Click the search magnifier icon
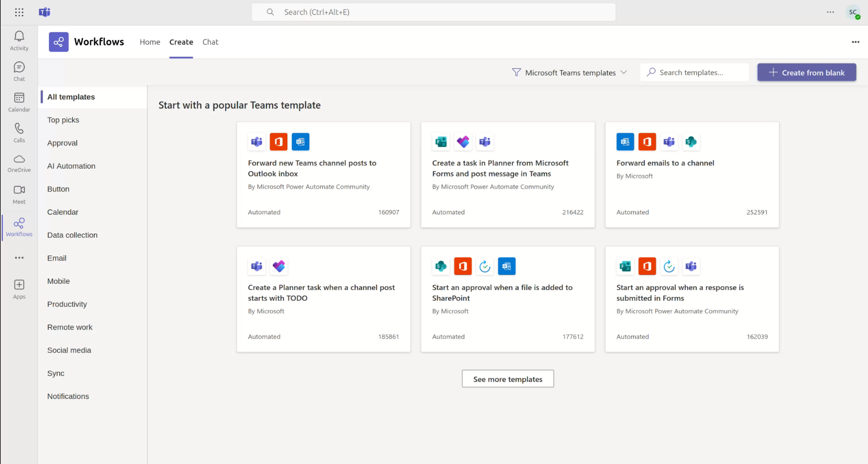 [270, 12]
